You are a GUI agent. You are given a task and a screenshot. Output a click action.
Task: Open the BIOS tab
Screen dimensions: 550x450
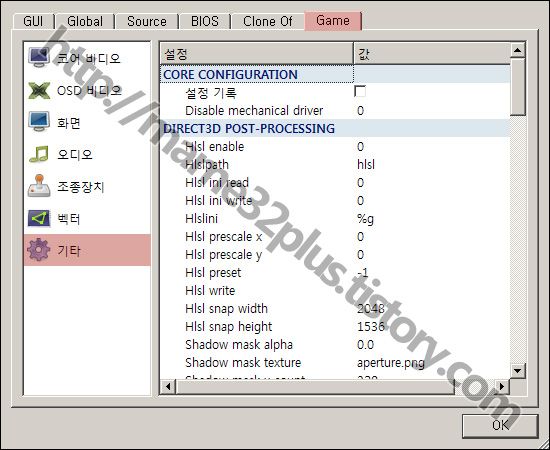(204, 21)
